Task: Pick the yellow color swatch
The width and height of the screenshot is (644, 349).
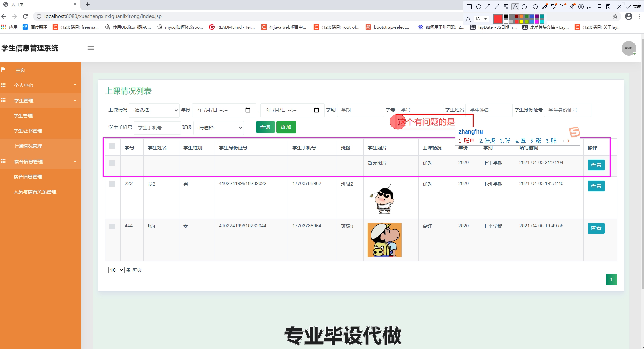Action: coord(522,21)
